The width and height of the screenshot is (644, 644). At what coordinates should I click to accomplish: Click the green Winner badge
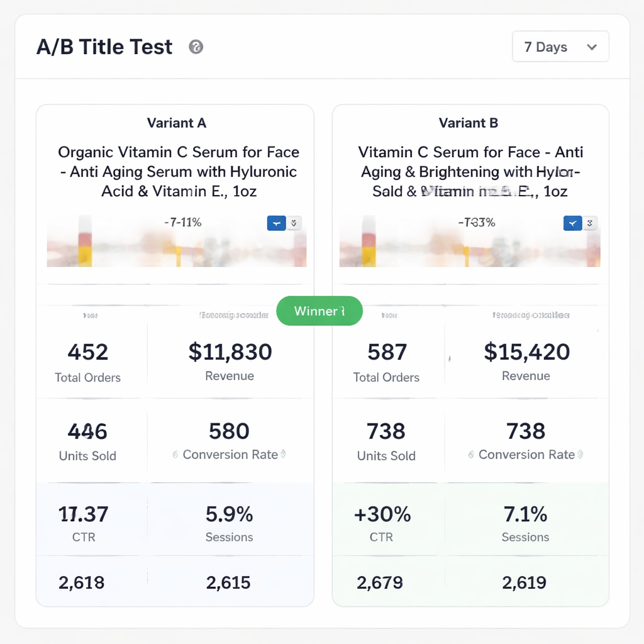319,311
